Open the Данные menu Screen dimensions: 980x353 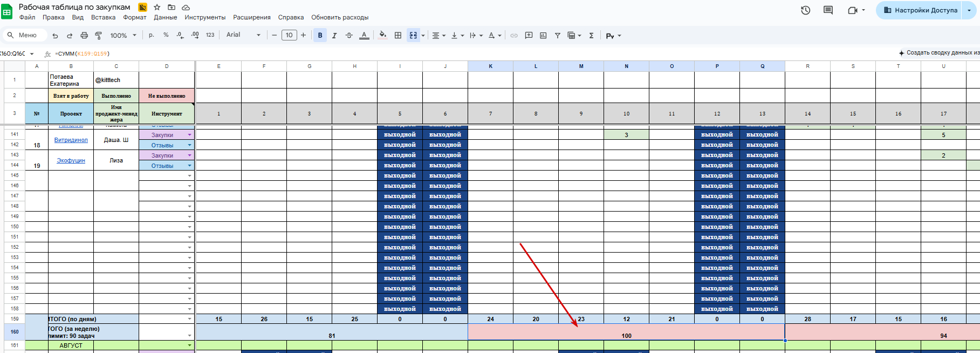click(165, 17)
